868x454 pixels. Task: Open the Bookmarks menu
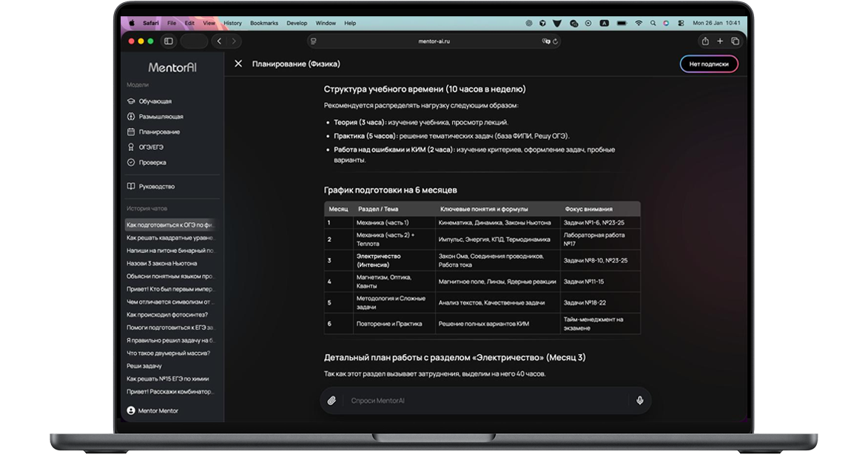point(264,23)
